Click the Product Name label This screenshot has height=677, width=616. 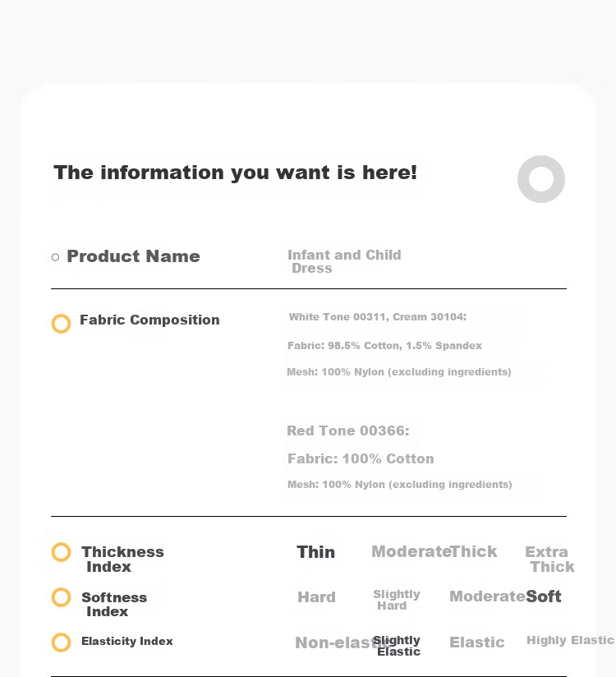133,256
